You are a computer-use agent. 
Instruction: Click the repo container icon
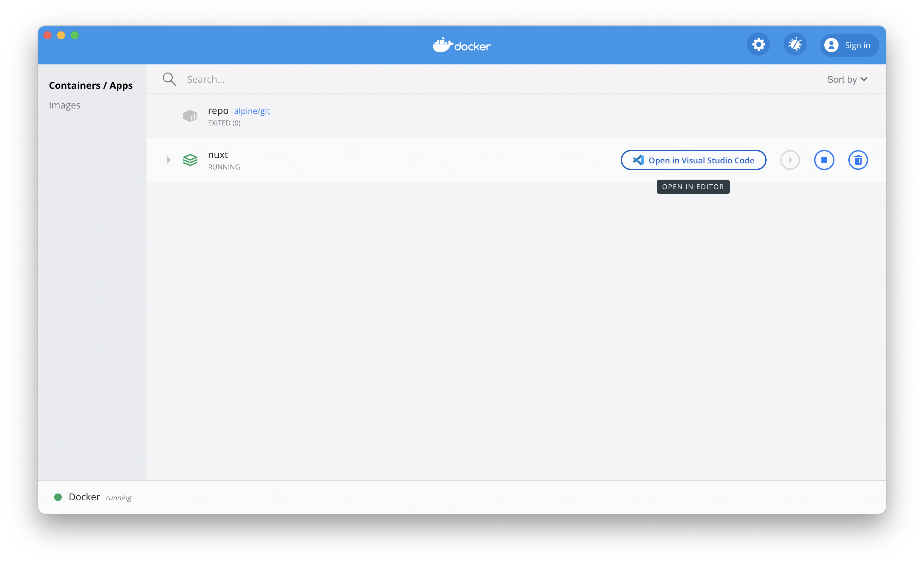(x=190, y=116)
